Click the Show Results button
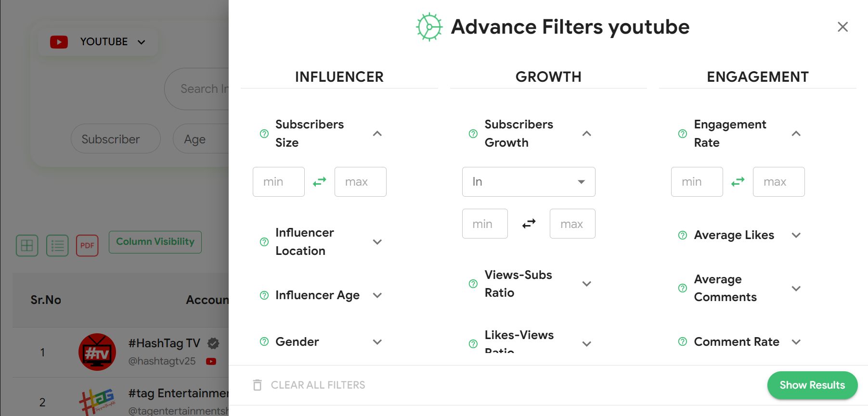Screen dimensions: 868x416 pyautogui.click(x=812, y=385)
